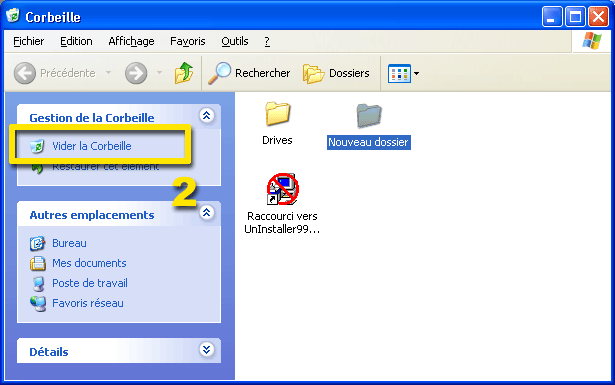Open the Edition menu
The height and width of the screenshot is (385, 615).
pos(76,41)
